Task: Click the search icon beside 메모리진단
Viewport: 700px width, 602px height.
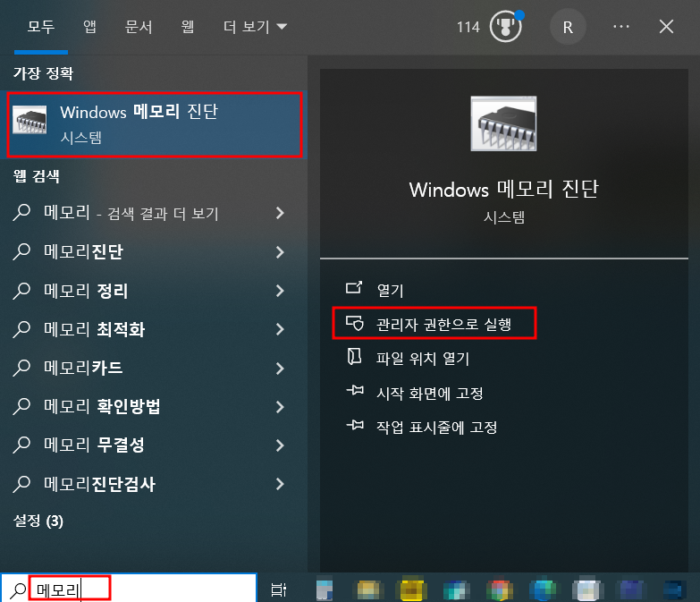Action: pyautogui.click(x=21, y=251)
